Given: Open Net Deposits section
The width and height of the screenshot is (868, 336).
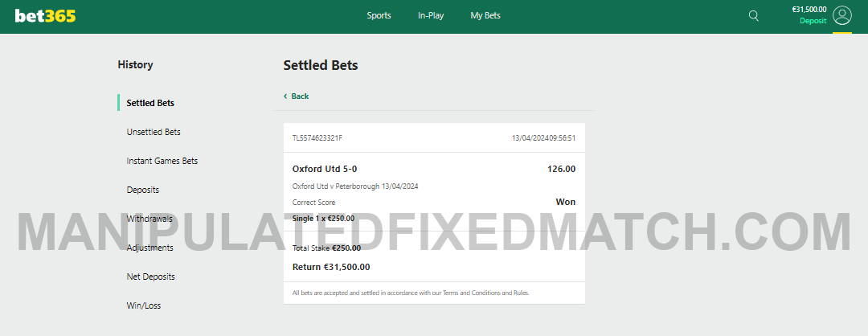Looking at the screenshot, I should [x=151, y=277].
